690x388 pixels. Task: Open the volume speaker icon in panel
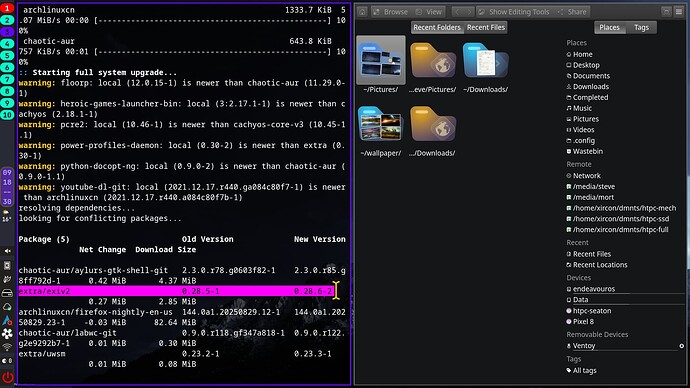tap(7, 251)
